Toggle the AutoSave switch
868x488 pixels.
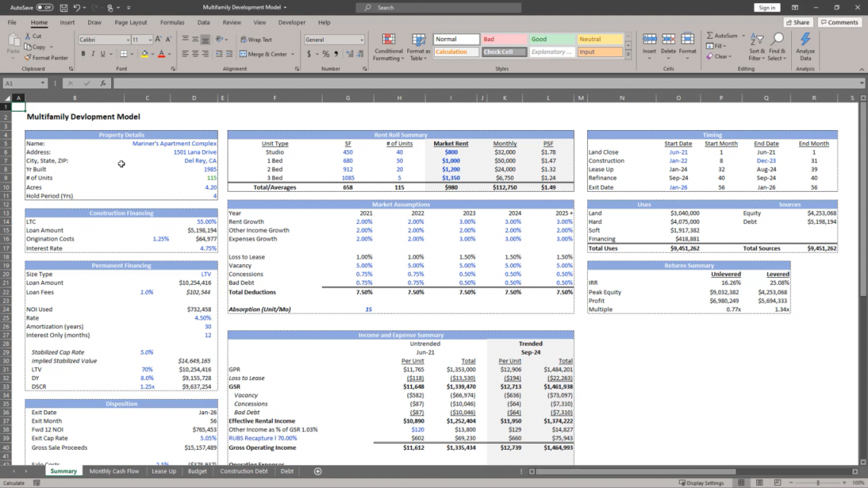[44, 8]
